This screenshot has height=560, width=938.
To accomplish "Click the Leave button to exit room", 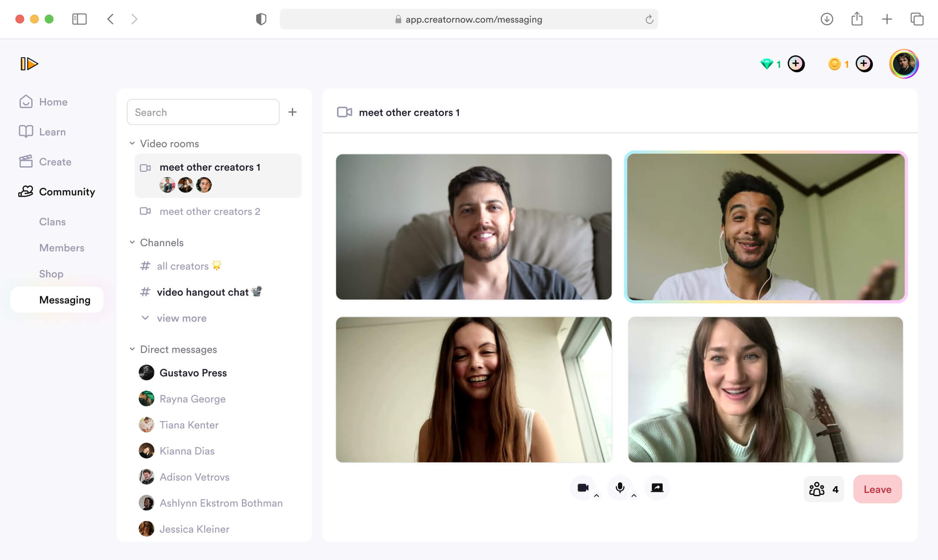I will 877,489.
